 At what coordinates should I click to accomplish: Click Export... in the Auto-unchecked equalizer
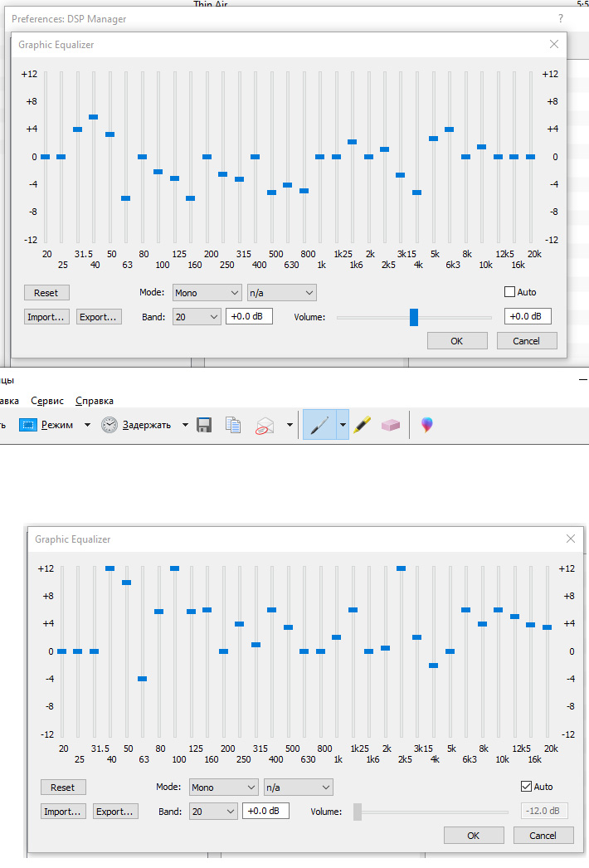pos(99,317)
